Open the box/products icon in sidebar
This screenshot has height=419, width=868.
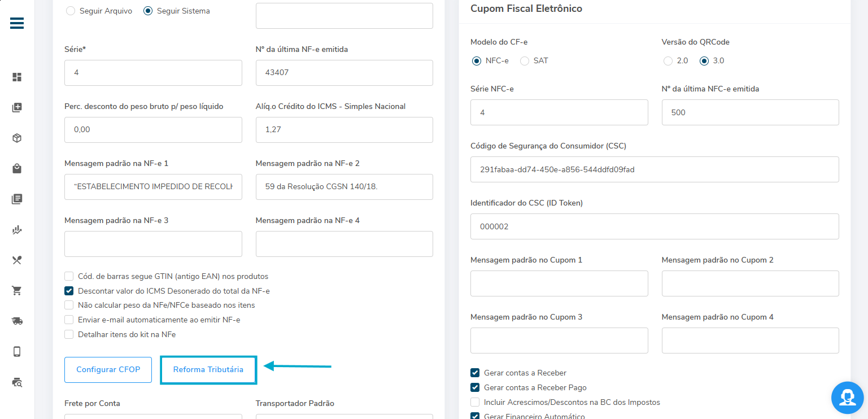17,138
